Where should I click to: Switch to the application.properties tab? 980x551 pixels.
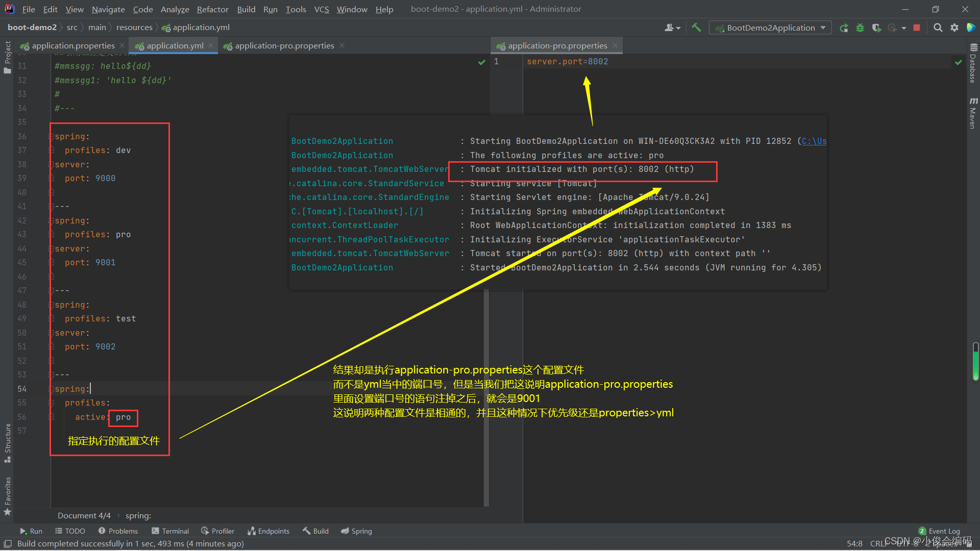tap(71, 45)
